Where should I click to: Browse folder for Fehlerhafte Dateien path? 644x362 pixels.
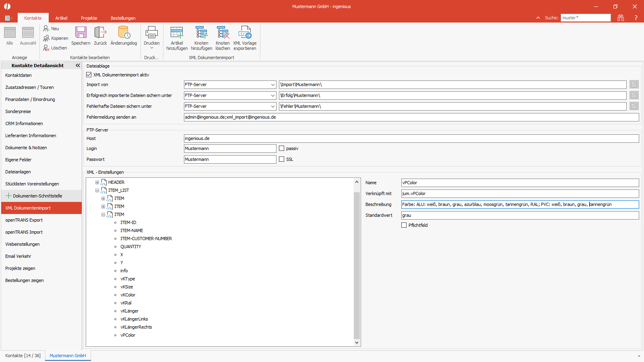(x=634, y=106)
